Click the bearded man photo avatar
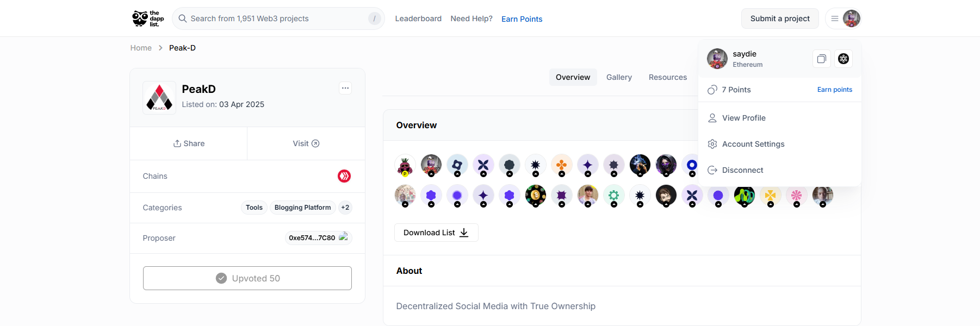980x326 pixels. (x=666, y=196)
